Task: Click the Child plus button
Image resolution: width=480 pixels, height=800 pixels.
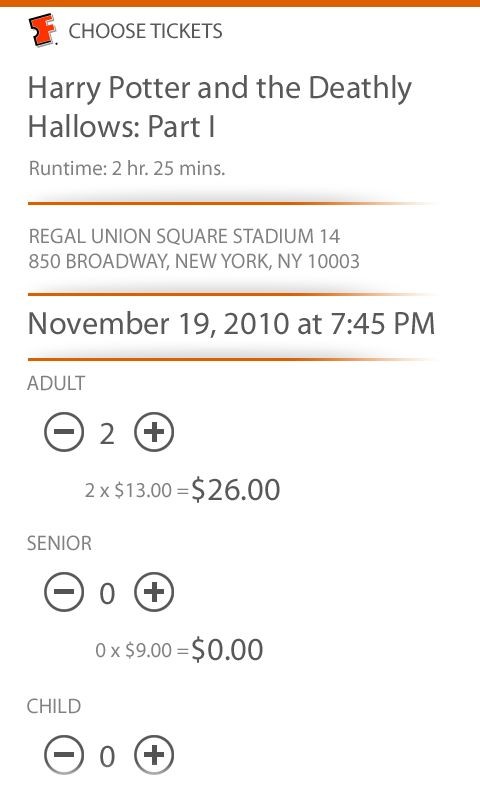Action: click(x=154, y=755)
